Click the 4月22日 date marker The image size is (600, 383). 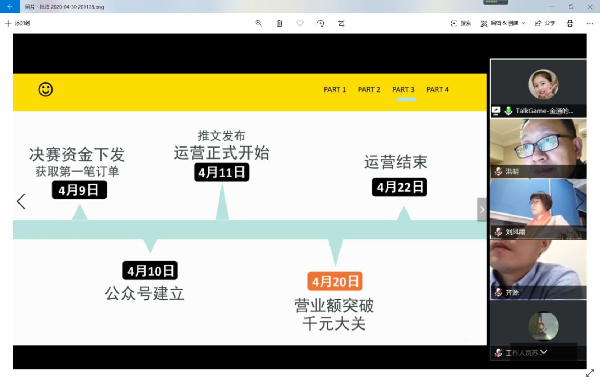399,187
